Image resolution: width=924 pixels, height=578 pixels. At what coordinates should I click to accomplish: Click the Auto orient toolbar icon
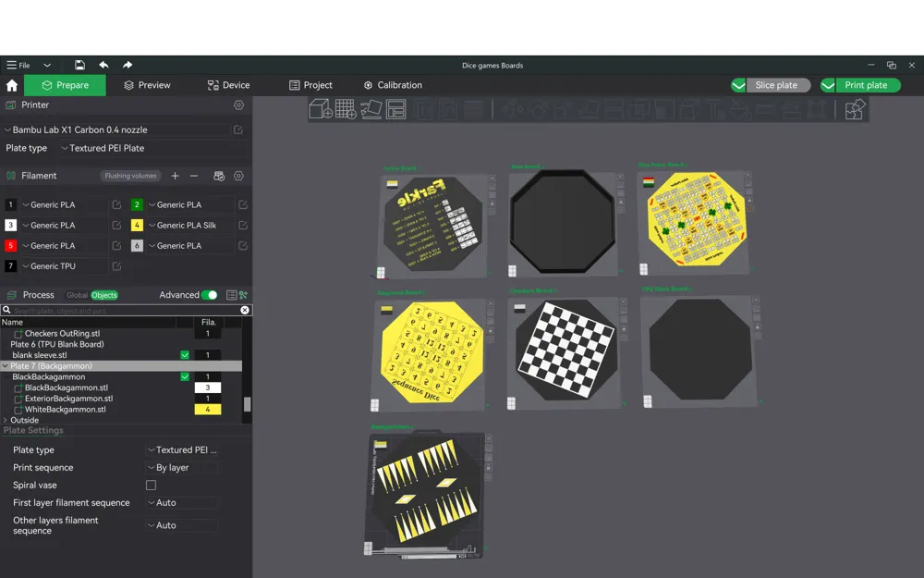tap(371, 110)
